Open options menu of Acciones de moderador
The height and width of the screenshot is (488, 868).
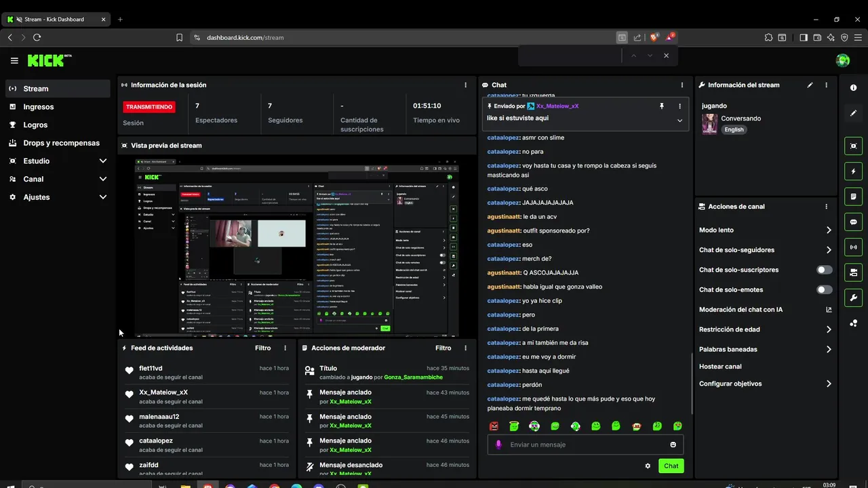point(465,348)
